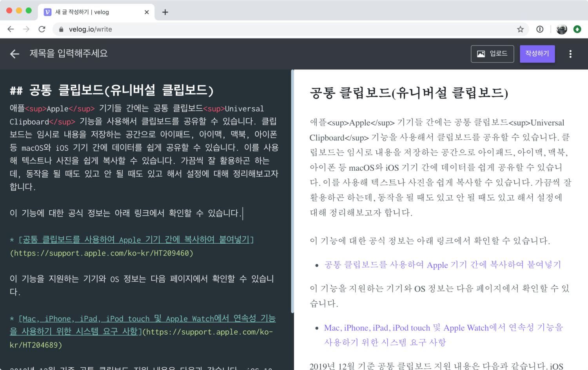Open the password manager extension icon

(540, 29)
